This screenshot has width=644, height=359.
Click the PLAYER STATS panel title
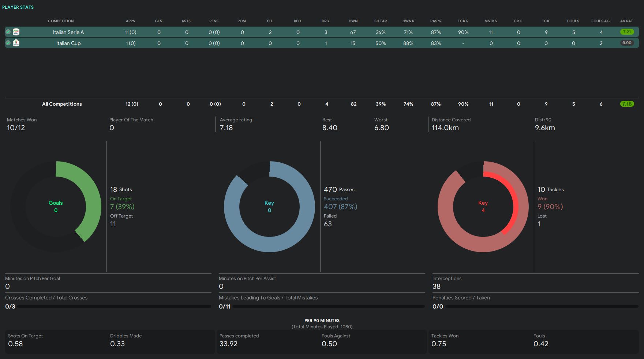[x=18, y=7]
